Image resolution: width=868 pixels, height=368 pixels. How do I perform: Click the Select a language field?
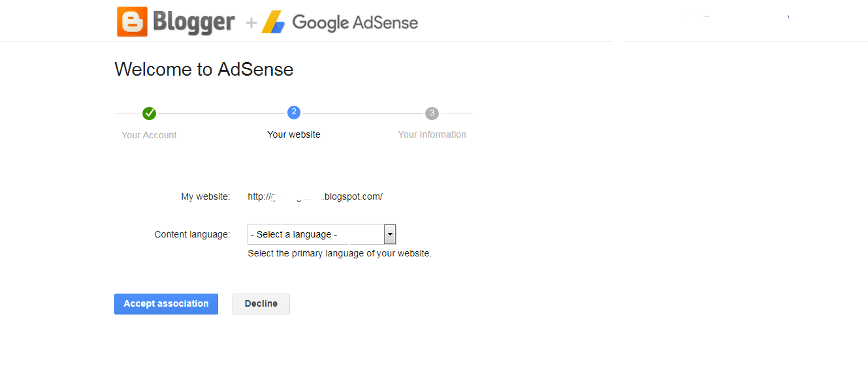coord(321,234)
